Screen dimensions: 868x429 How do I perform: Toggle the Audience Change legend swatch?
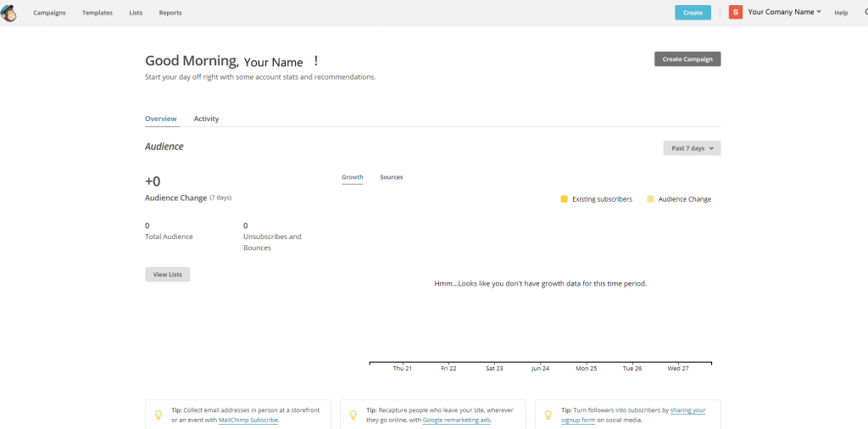pyautogui.click(x=650, y=199)
